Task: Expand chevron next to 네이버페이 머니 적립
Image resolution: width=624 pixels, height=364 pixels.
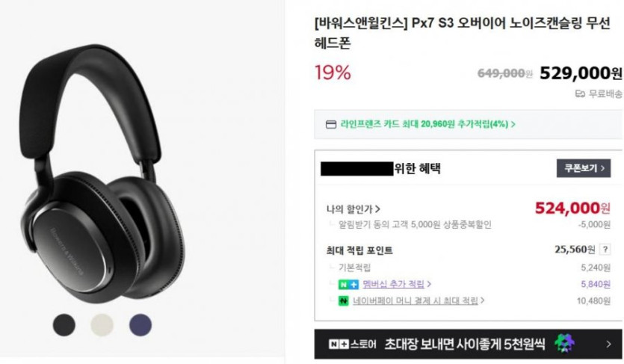Action: pyautogui.click(x=482, y=300)
